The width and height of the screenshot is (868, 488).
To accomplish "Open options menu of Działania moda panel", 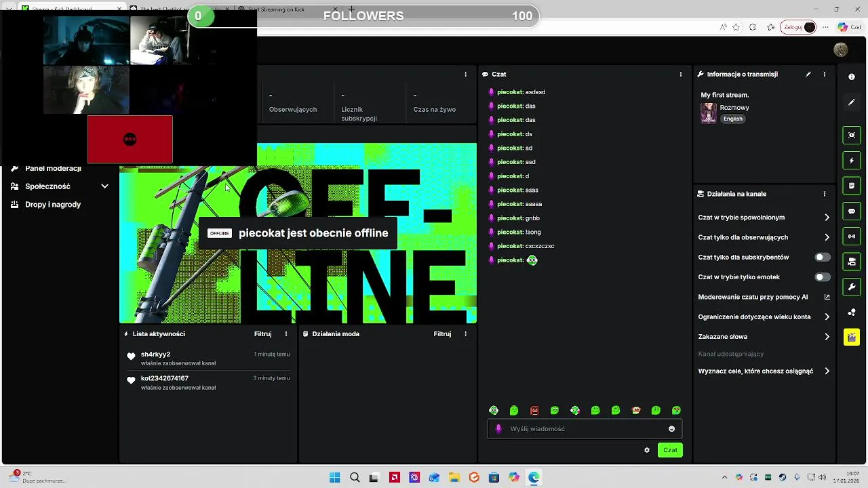I will pyautogui.click(x=465, y=333).
